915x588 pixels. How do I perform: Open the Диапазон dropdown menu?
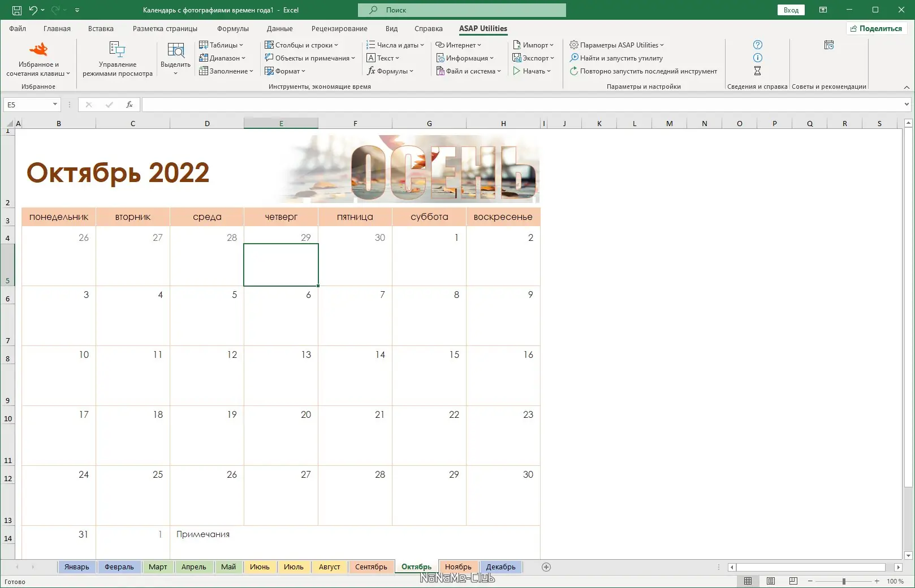coord(222,58)
